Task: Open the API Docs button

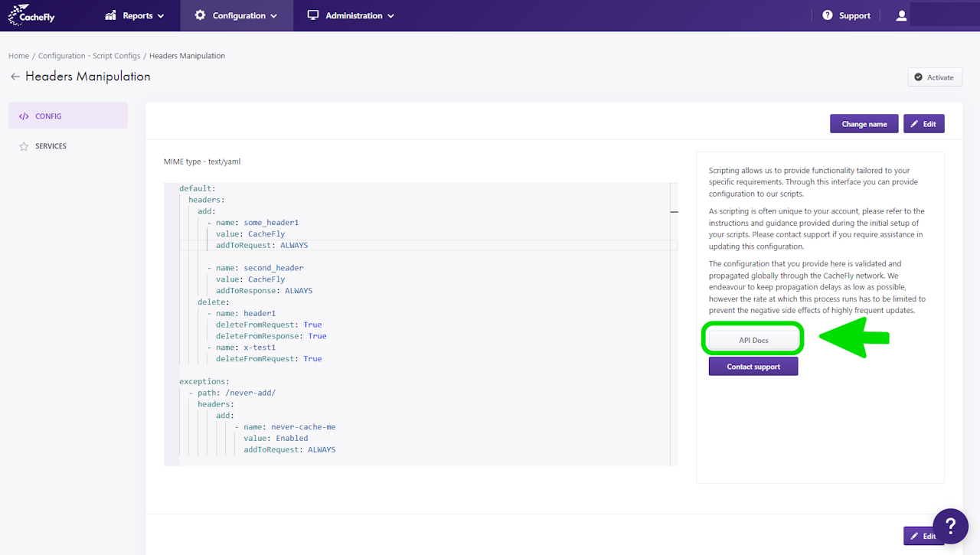Action: click(x=753, y=340)
